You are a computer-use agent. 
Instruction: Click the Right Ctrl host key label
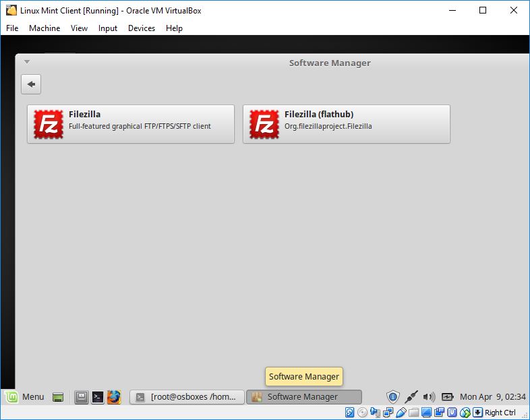click(x=500, y=413)
